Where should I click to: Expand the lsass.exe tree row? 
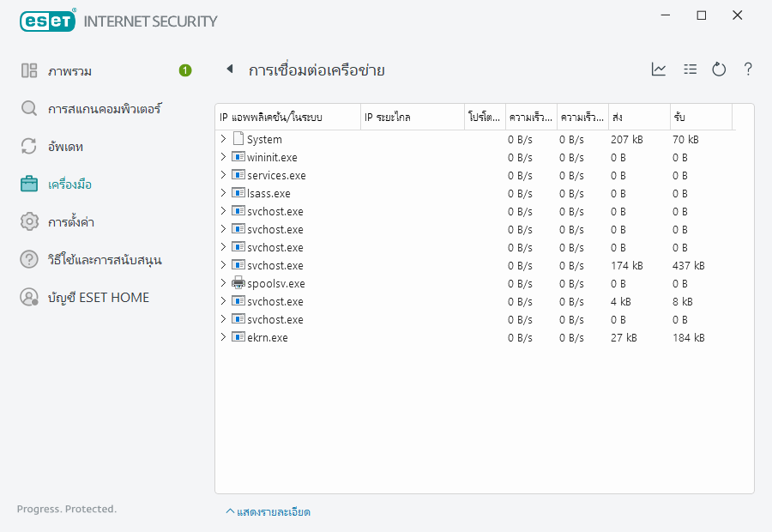tap(223, 193)
